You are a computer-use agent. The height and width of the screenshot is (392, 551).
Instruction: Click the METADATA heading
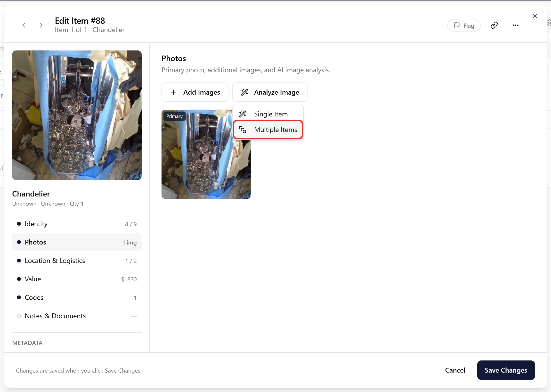coord(27,343)
